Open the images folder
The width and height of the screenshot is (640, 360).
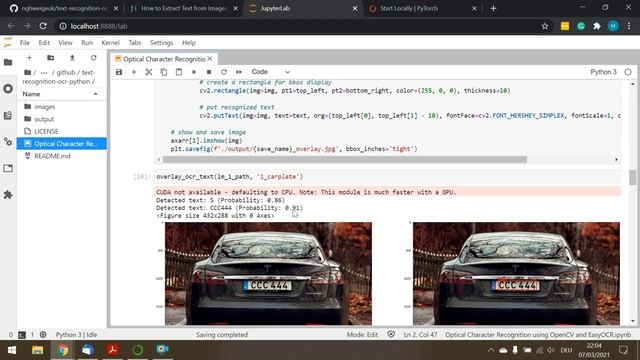(x=62, y=107)
